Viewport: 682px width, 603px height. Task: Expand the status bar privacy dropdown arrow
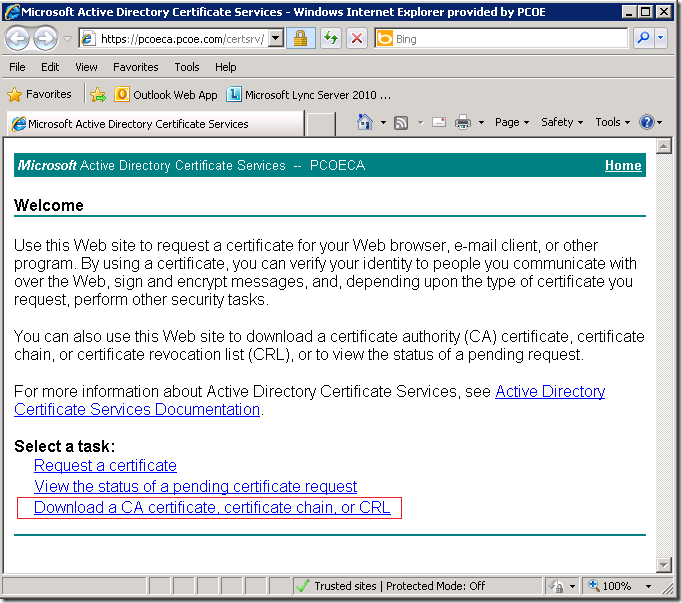572,586
